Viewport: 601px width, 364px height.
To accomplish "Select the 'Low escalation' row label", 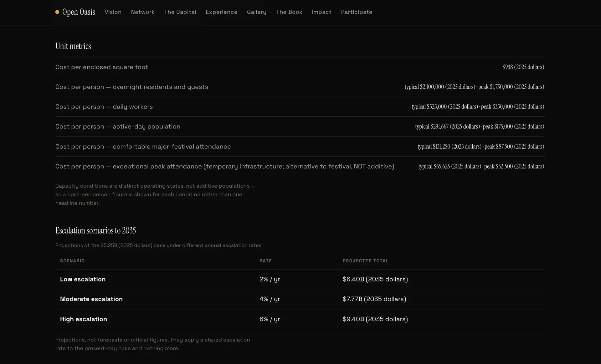I will pyautogui.click(x=83, y=279).
